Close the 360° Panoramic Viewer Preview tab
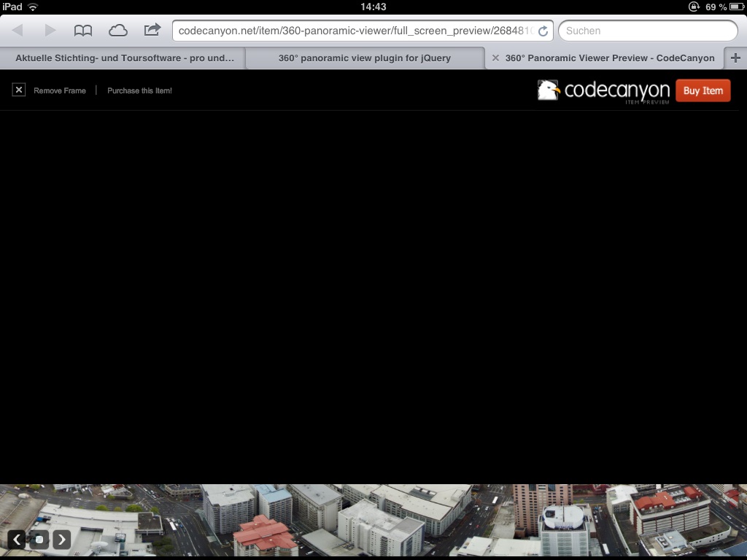Screen dimensions: 747x560 click(x=495, y=58)
